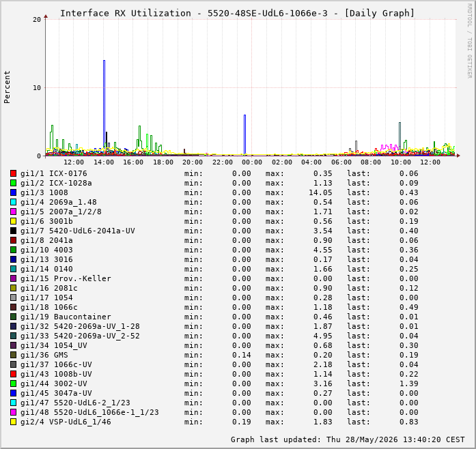Select the 20:00 time axis label

pos(193,162)
